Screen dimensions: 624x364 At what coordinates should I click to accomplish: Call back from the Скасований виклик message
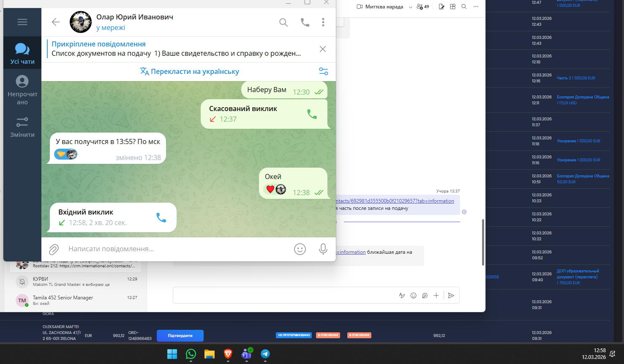(x=312, y=114)
